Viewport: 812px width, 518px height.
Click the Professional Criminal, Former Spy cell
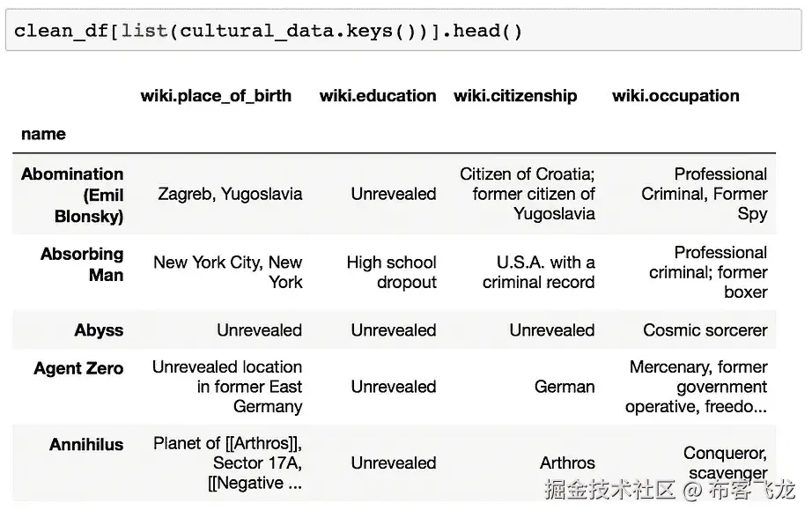(x=705, y=194)
